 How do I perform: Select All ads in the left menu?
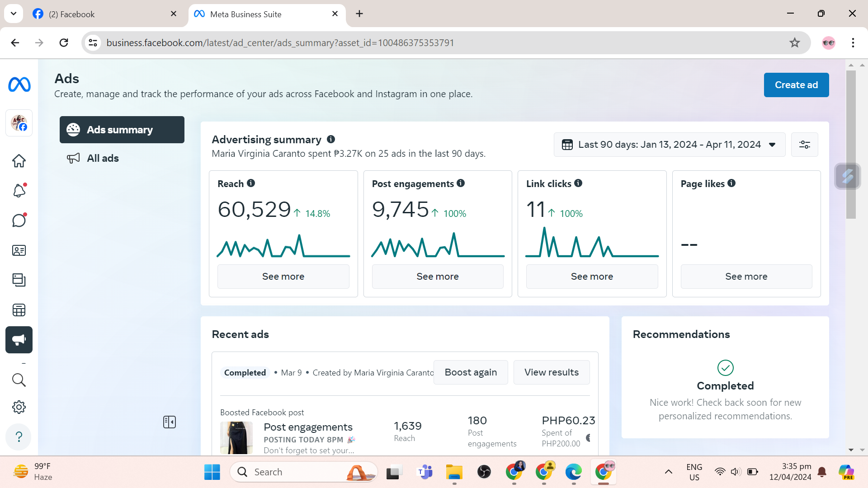click(103, 158)
